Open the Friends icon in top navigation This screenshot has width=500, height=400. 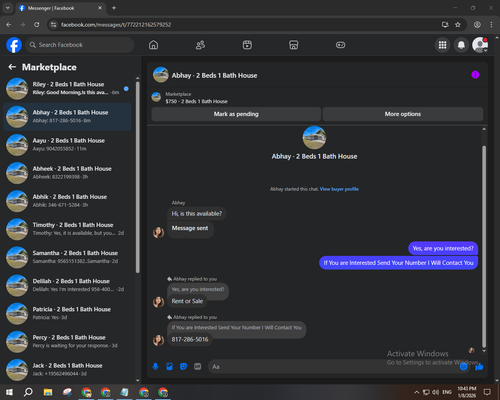coord(200,45)
